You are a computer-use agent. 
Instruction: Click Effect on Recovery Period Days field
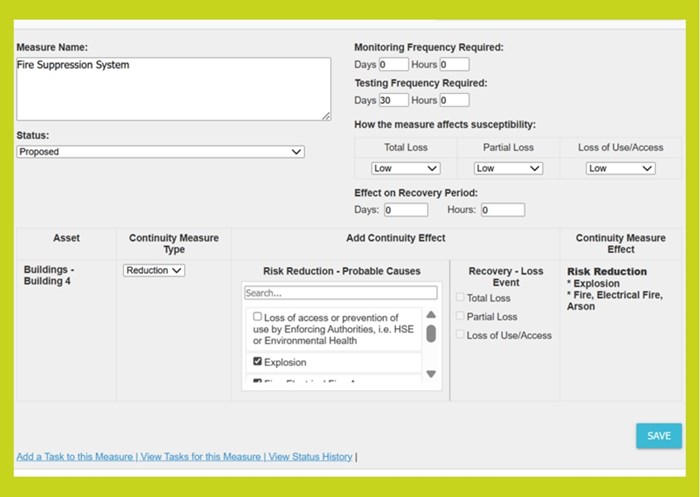click(406, 210)
